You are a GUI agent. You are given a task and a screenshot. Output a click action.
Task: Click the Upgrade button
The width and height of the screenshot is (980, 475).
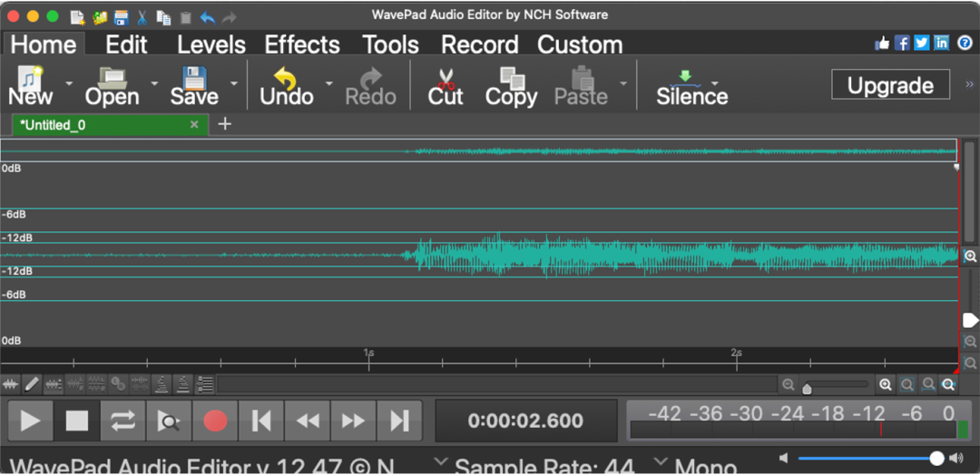(x=891, y=84)
